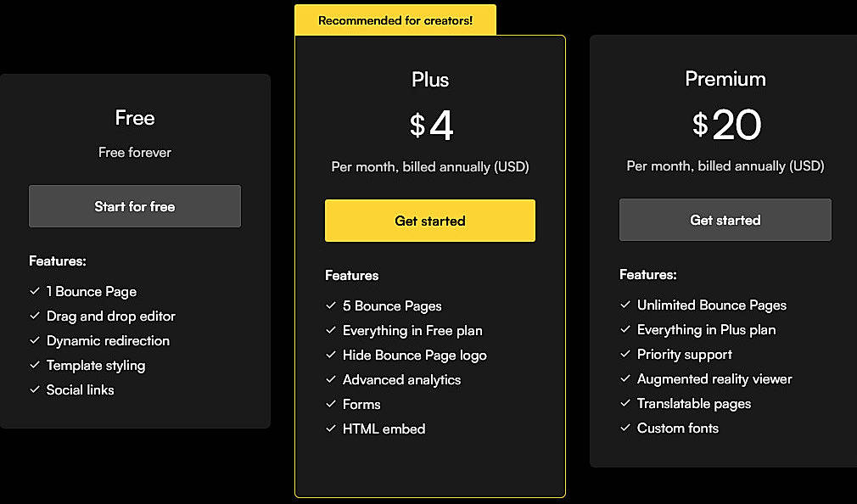Click the checkmark beside Priority support
Viewport: 857px width, 504px height.
pos(625,354)
